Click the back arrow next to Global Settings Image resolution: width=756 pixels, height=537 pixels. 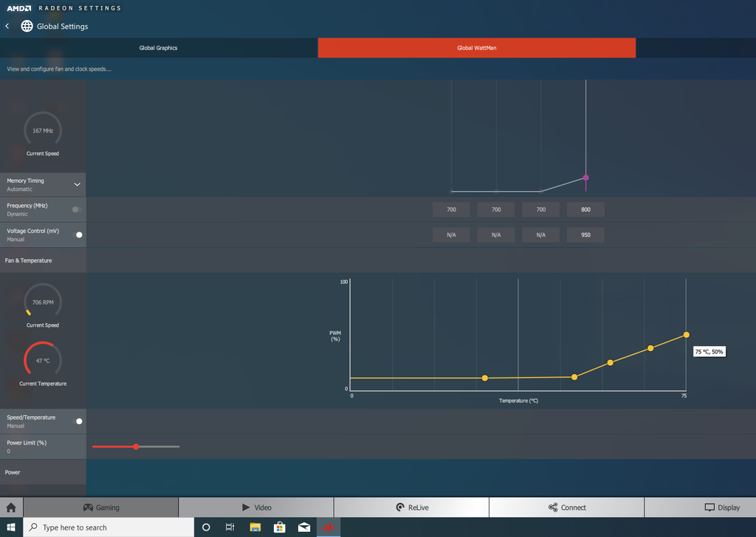(7, 26)
